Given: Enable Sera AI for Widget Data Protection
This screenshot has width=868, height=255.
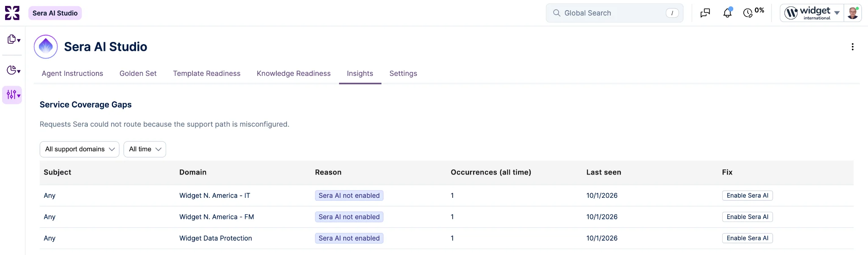Looking at the screenshot, I should [748, 238].
